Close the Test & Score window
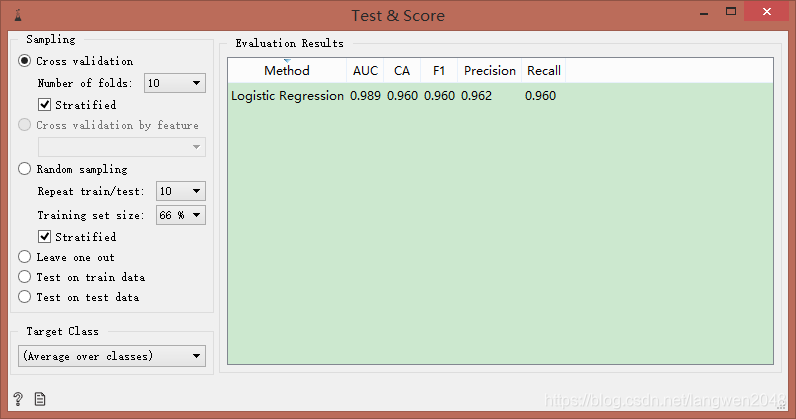 click(767, 12)
